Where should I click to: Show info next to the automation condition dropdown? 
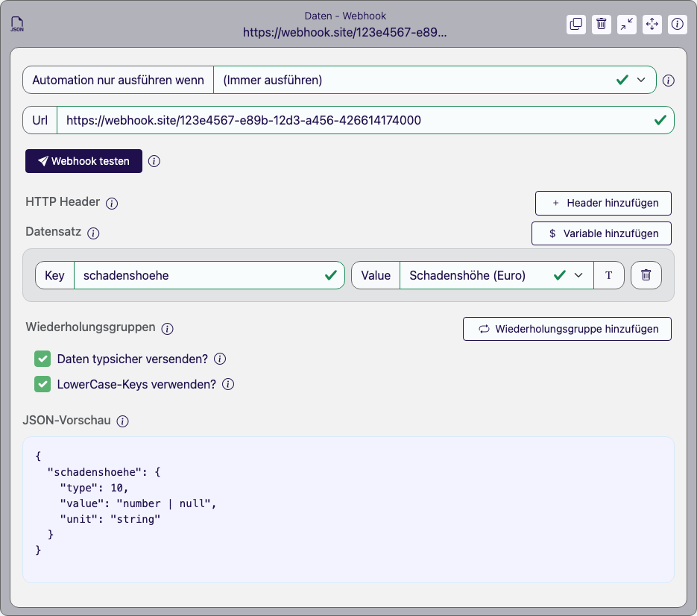point(668,81)
